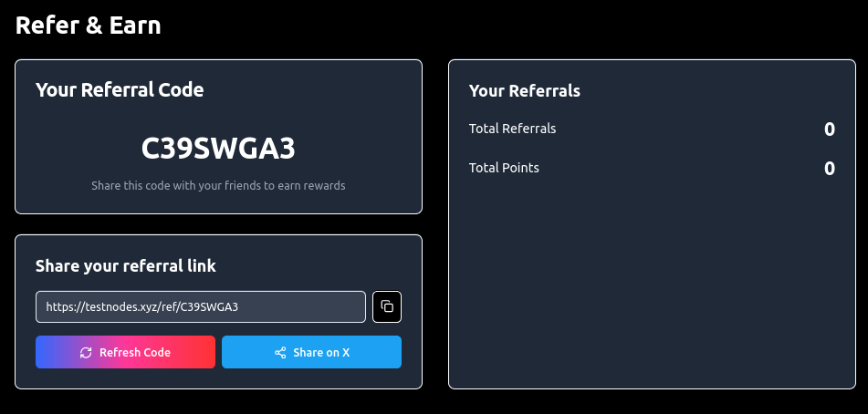Click the Total Referrals count value

[x=829, y=129]
